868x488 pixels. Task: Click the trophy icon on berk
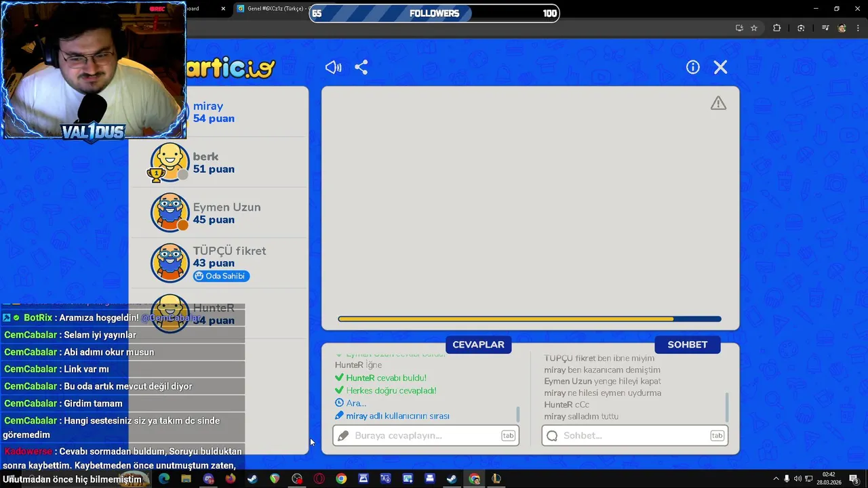click(x=156, y=175)
